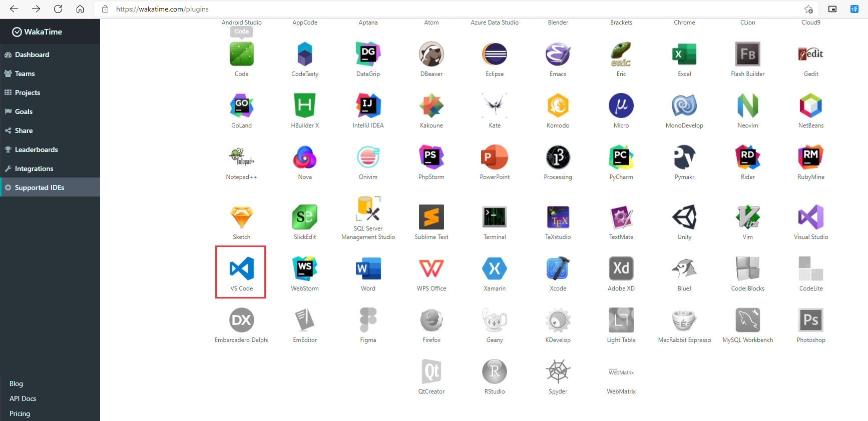Open the WebStorm icon
Image resolution: width=868 pixels, height=421 pixels.
305,268
